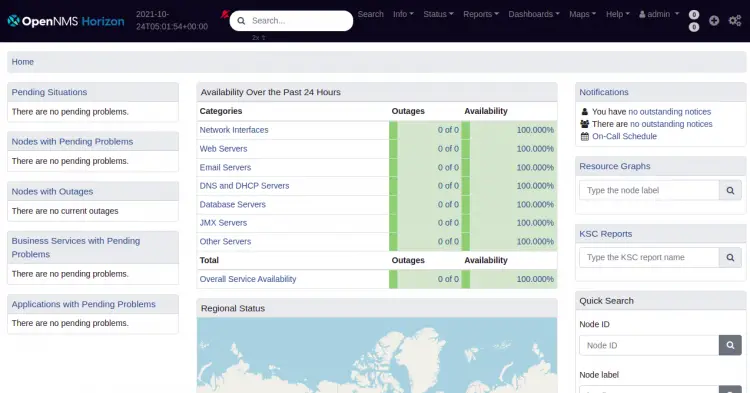The height and width of the screenshot is (393, 750).
Task: Open Email Servers category
Action: click(x=225, y=167)
